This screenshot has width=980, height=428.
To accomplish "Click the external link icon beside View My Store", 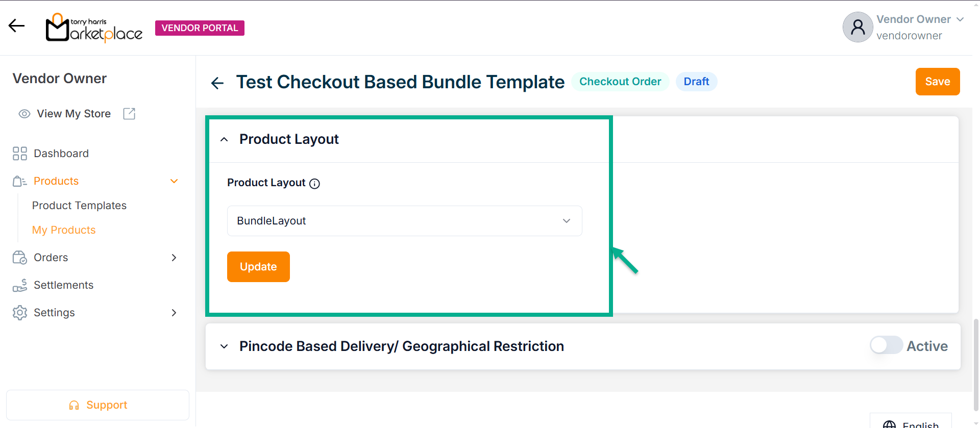I will point(129,114).
